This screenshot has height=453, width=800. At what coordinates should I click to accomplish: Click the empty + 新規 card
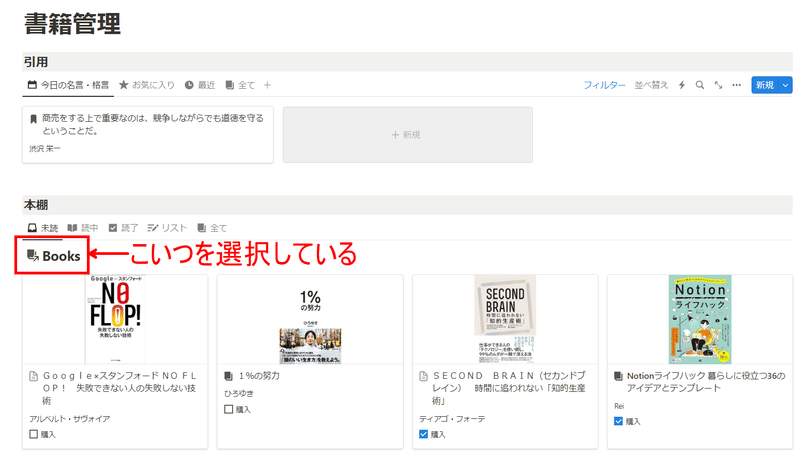(x=408, y=135)
